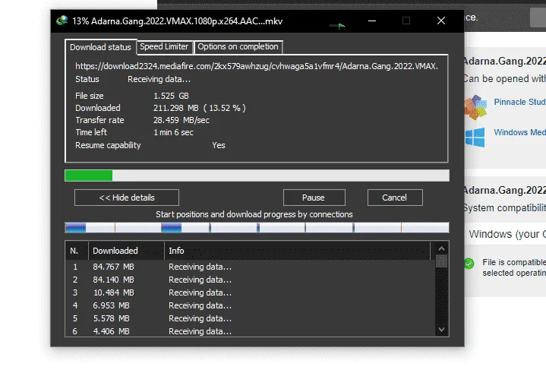Click the green compatibility checkmark icon
This screenshot has width=546, height=392.
pos(469,264)
